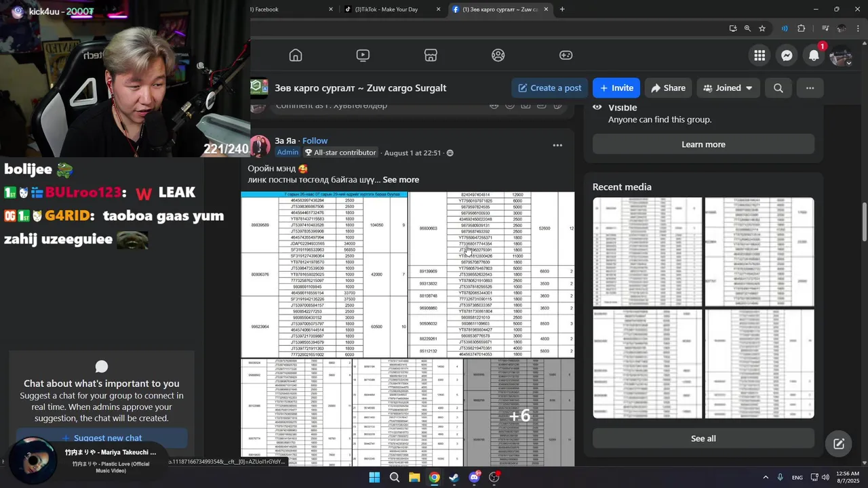Open the Facebook menu grid icon
The width and height of the screenshot is (868, 488).
click(x=759, y=56)
